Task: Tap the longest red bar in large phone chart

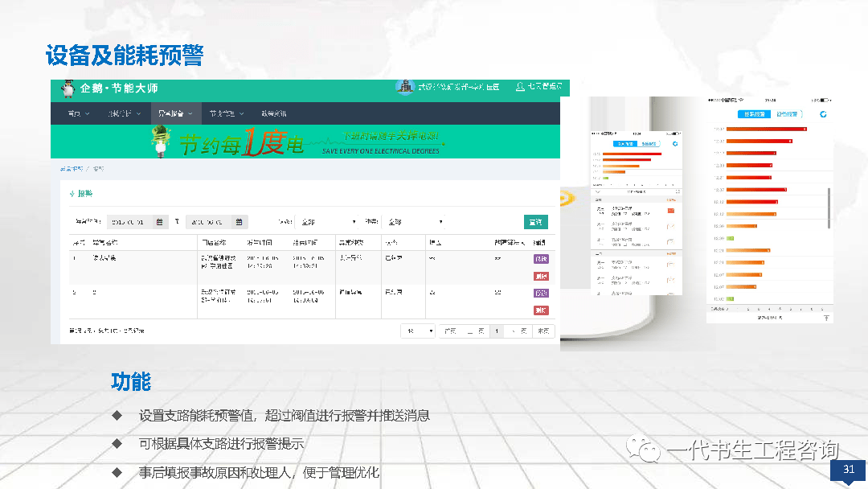Action: pyautogui.click(x=767, y=129)
